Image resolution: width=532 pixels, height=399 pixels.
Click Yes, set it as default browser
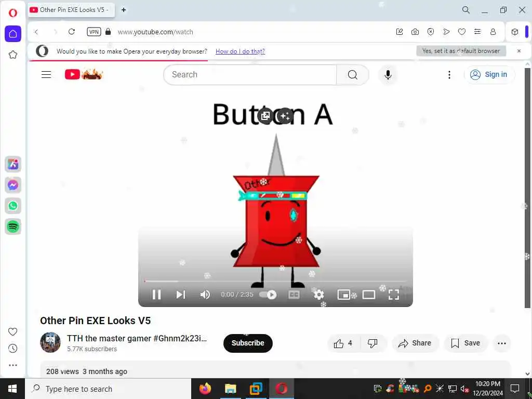[461, 51]
